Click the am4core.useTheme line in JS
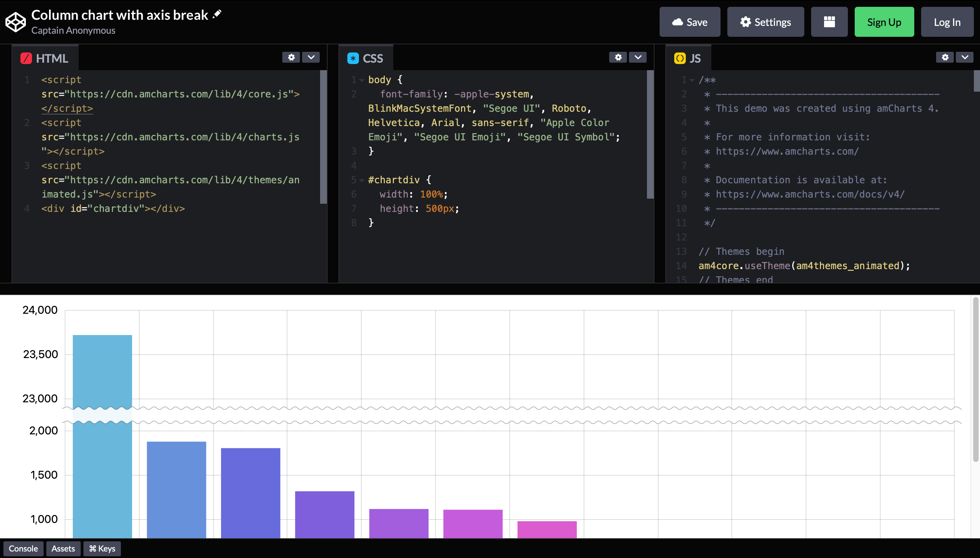980x558 pixels. pos(804,266)
